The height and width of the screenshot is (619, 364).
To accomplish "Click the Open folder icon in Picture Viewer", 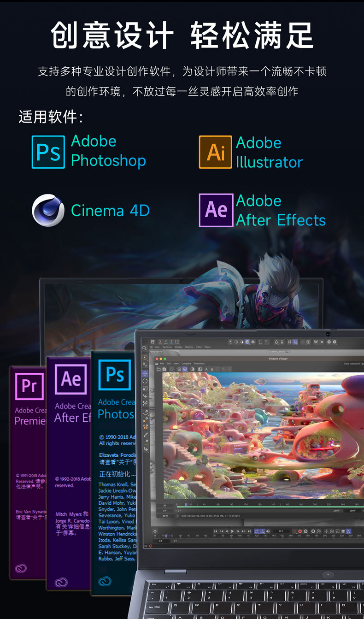I will [x=159, y=369].
